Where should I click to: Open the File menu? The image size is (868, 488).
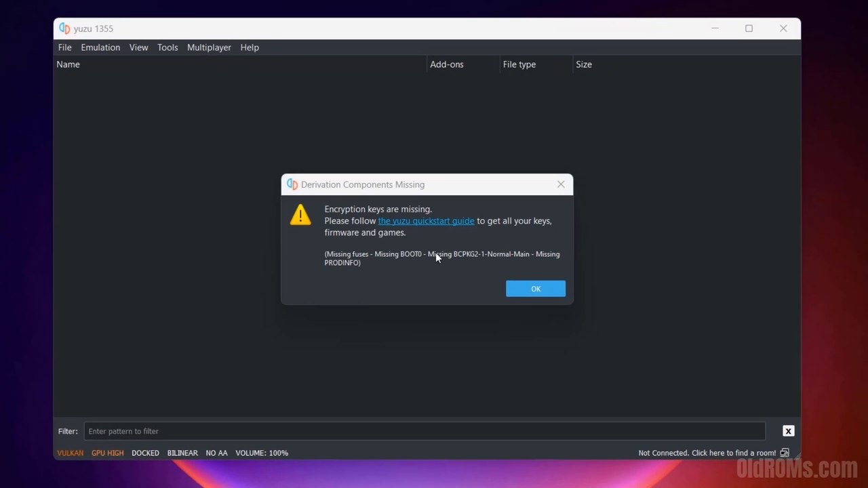point(64,47)
